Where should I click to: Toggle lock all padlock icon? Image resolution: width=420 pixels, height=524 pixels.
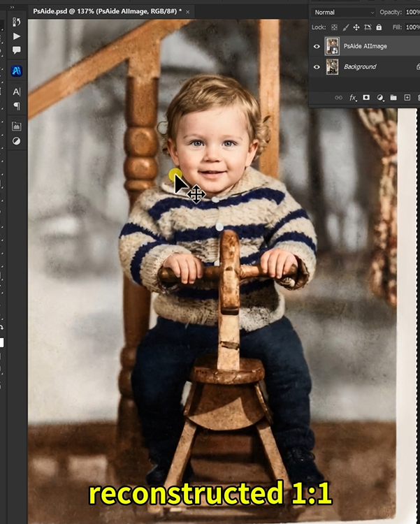[379, 27]
